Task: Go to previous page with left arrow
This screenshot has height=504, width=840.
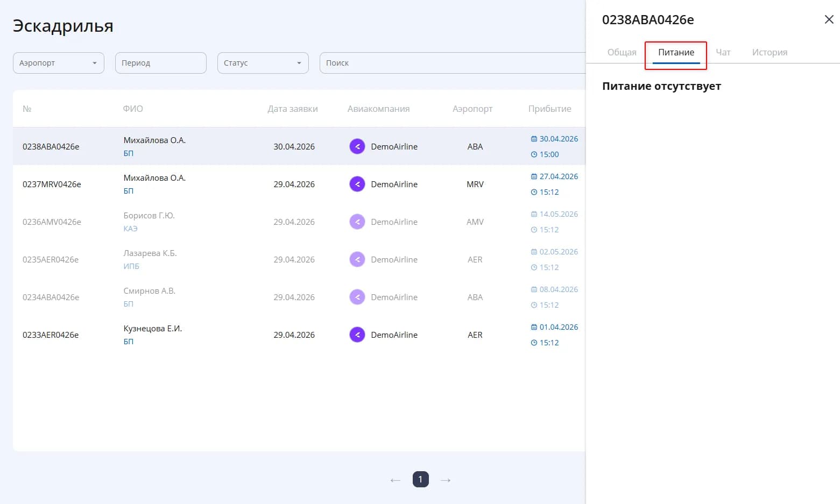Action: (396, 480)
